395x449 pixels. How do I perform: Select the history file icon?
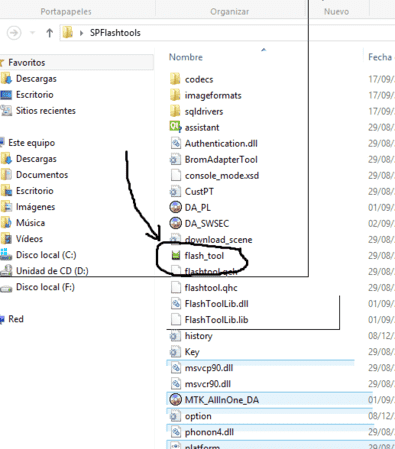point(175,336)
